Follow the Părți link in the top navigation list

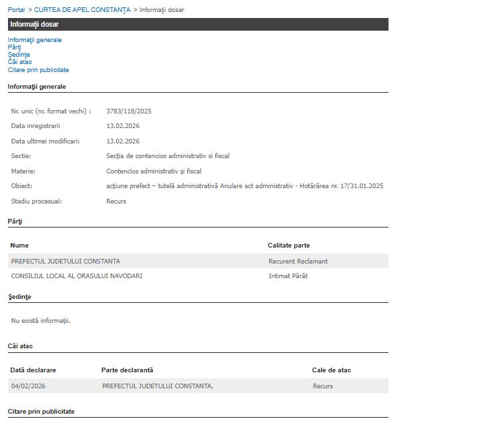(x=15, y=47)
